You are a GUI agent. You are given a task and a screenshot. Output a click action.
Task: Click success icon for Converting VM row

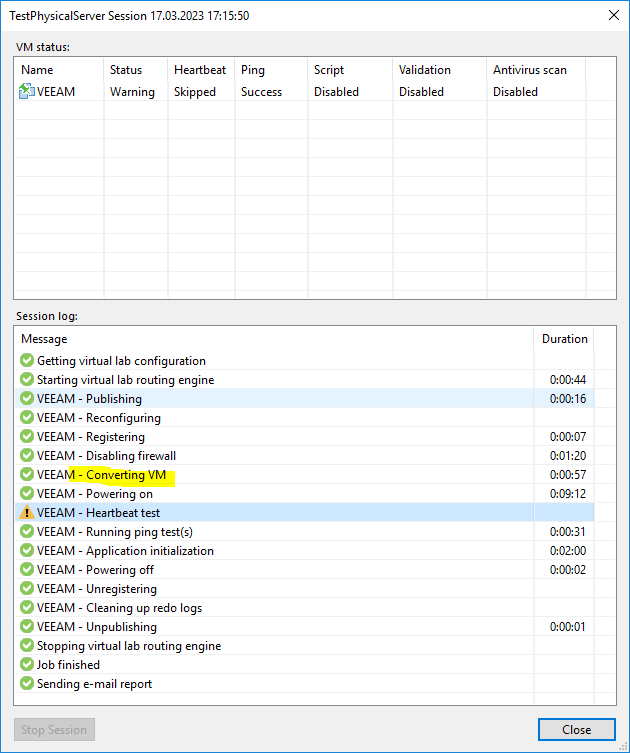(x=27, y=474)
